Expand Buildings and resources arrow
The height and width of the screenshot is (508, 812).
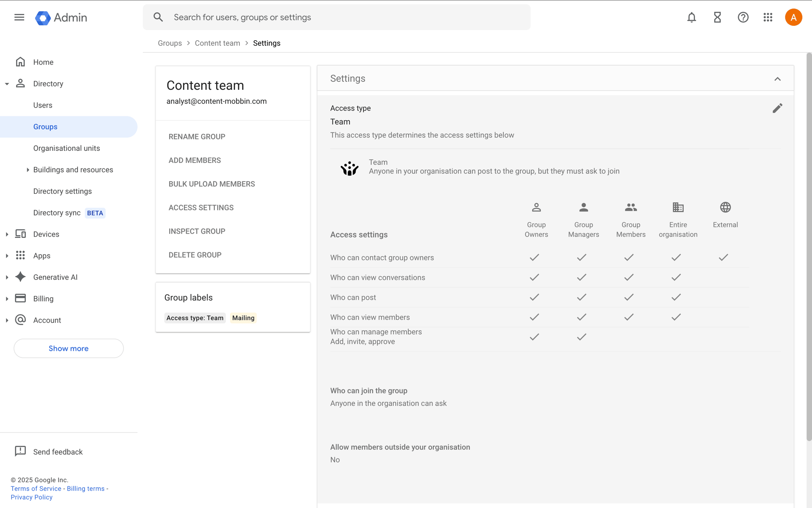pos(28,170)
